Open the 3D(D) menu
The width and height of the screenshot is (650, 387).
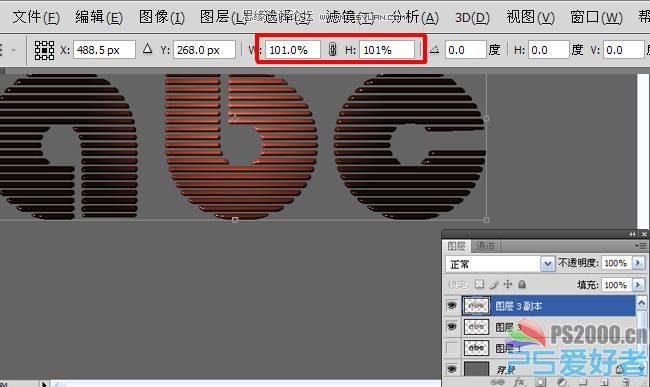(x=472, y=17)
